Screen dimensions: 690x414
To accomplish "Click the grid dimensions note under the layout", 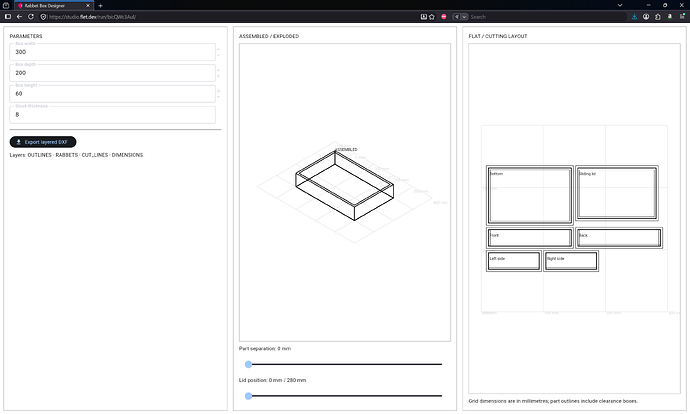I will coord(553,401).
